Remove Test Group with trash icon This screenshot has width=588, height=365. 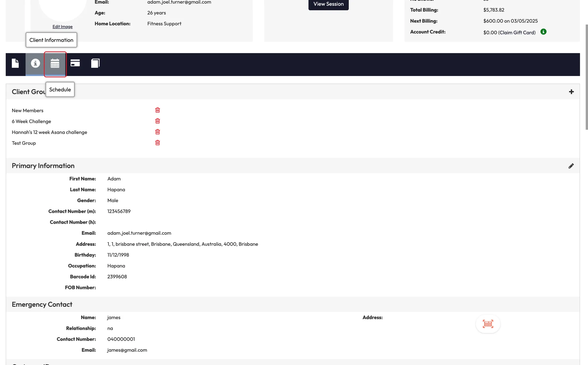click(x=158, y=143)
